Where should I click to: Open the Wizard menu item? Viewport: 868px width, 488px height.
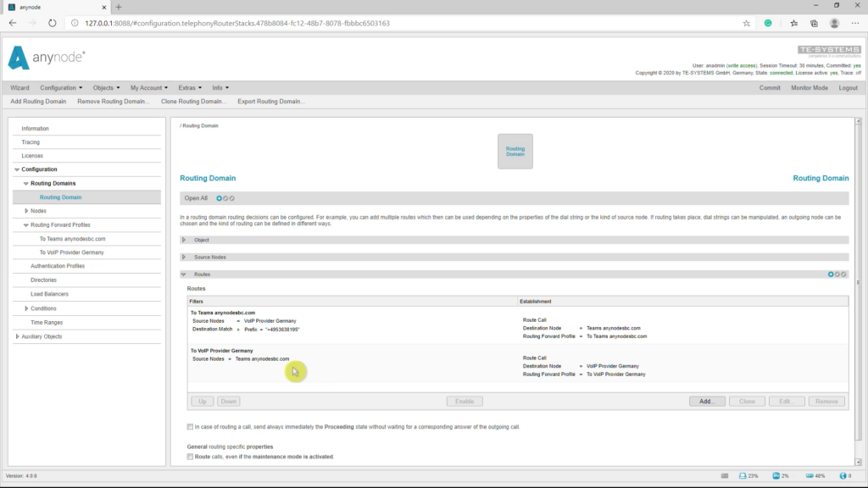[19, 88]
